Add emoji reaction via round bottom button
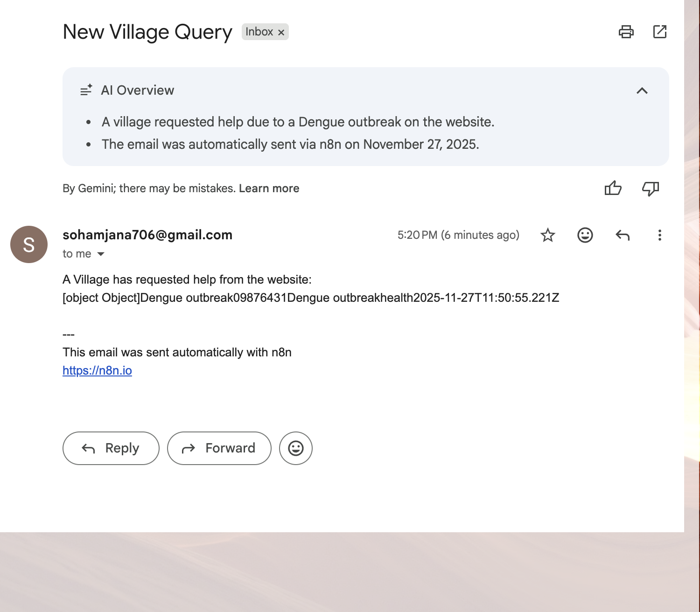This screenshot has width=700, height=612. click(296, 448)
